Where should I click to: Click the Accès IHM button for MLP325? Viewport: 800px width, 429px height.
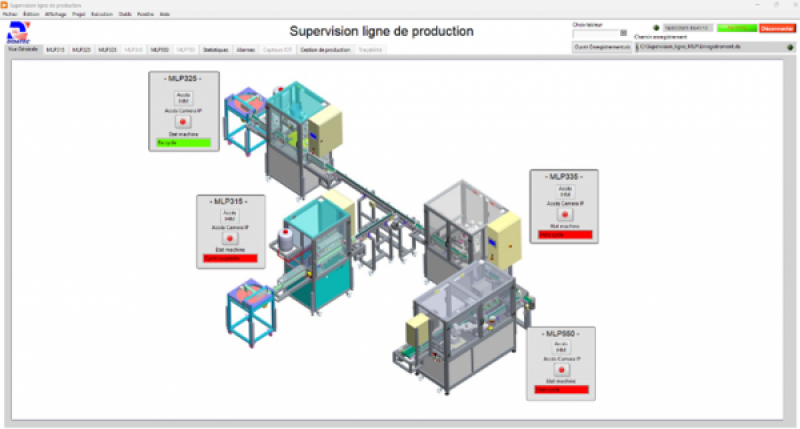(x=183, y=98)
